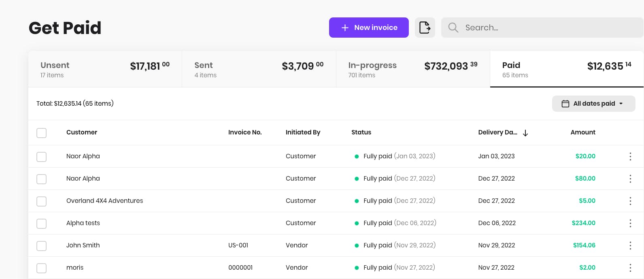
Task: Open the Sent invoices tab
Action: [x=259, y=69]
